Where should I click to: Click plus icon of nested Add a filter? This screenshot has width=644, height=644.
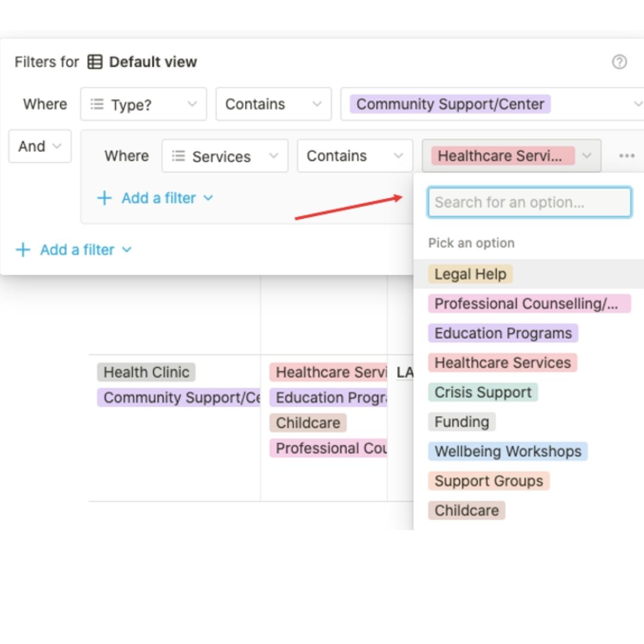click(x=104, y=198)
